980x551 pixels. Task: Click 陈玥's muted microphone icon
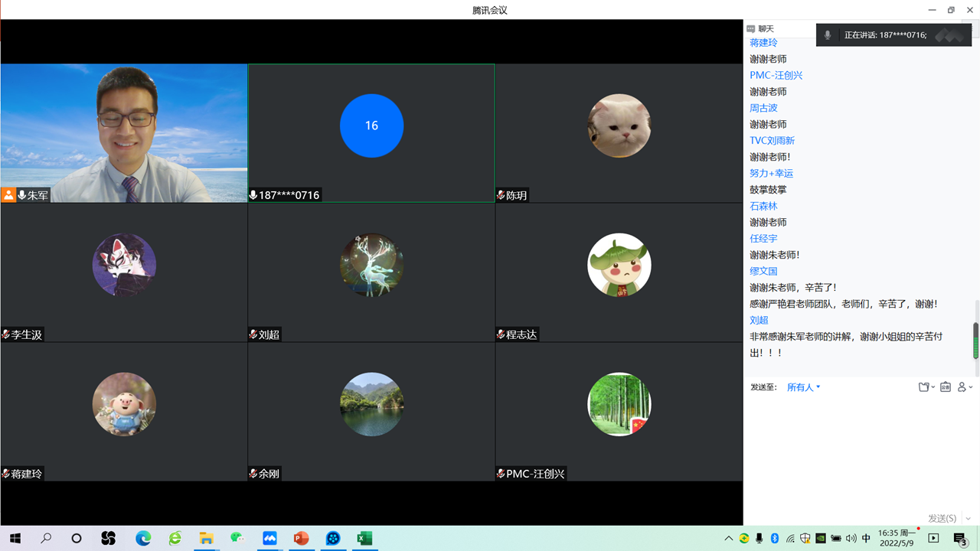coord(501,195)
